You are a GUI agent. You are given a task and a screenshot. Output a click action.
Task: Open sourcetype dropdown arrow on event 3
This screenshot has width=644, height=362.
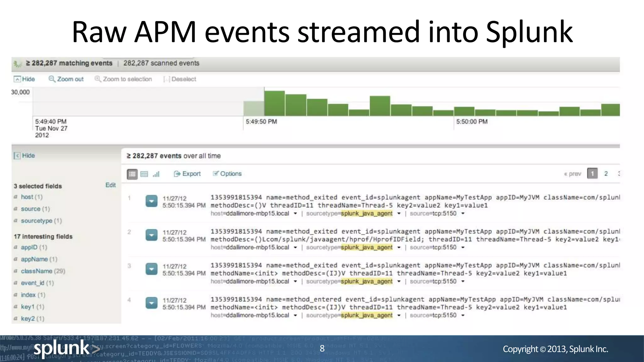pyautogui.click(x=399, y=282)
